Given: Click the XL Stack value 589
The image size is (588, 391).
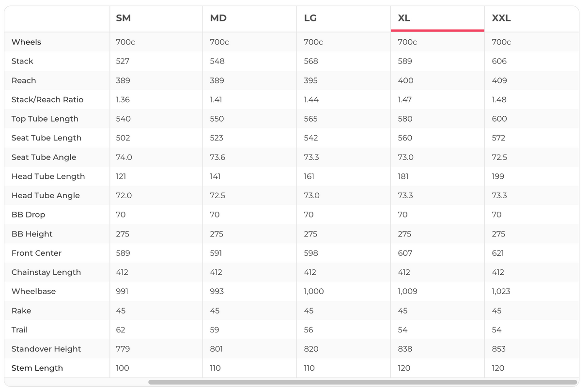Looking at the screenshot, I should 405,62.
